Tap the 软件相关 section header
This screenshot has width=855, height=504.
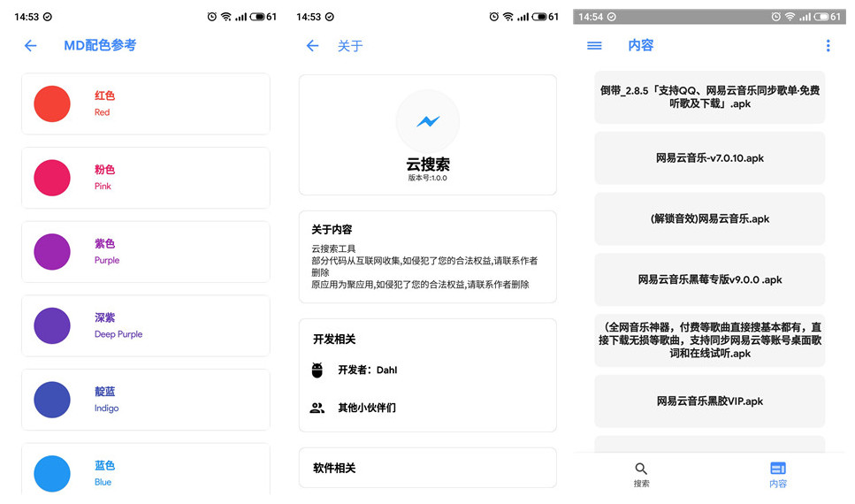point(334,468)
